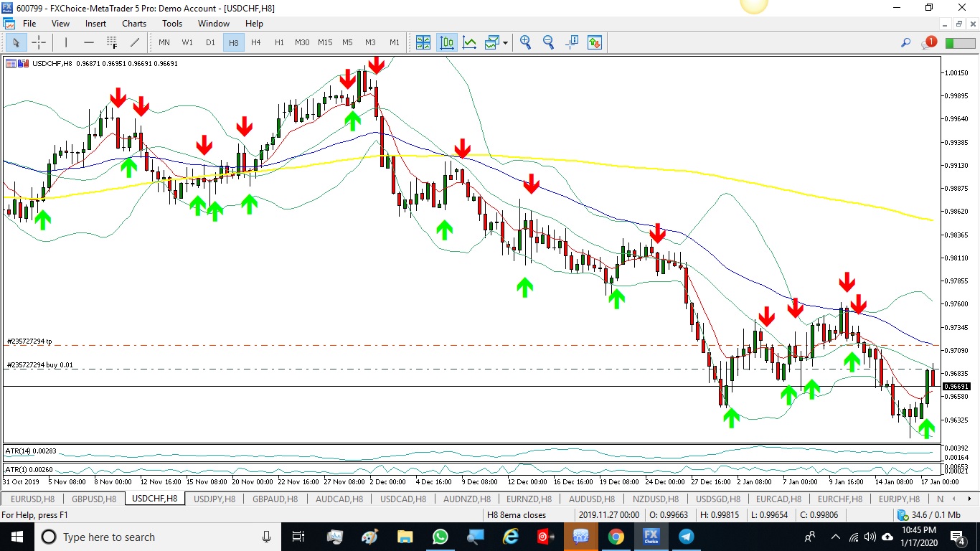
Task: Select the trendline drawing tool
Action: [134, 42]
